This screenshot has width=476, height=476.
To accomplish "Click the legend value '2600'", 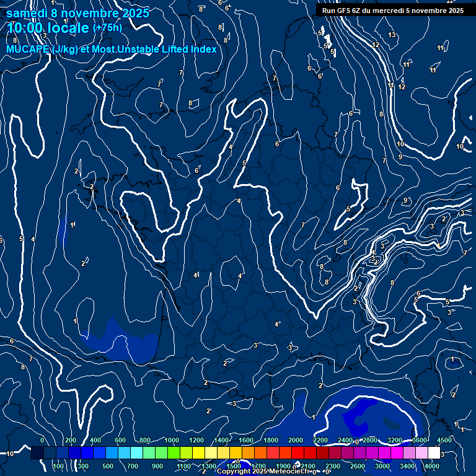I will [357, 466].
